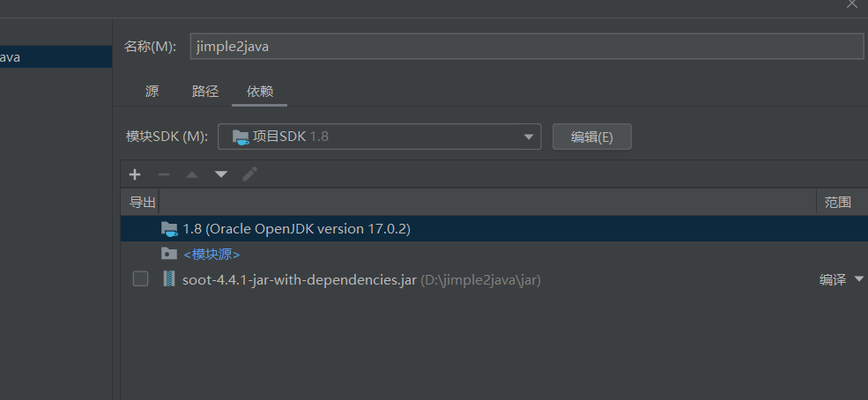The width and height of the screenshot is (868, 400).
Task: Click the 导出 column header
Action: pyautogui.click(x=142, y=202)
